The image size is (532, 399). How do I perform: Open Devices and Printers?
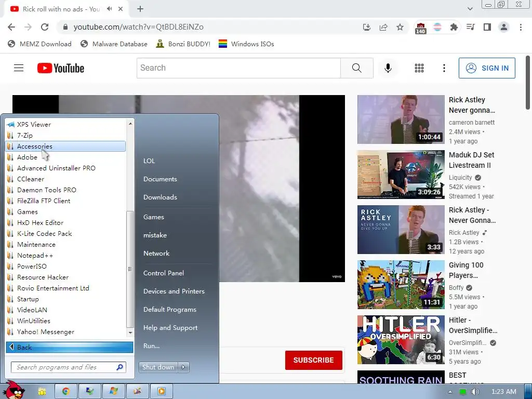tap(174, 291)
